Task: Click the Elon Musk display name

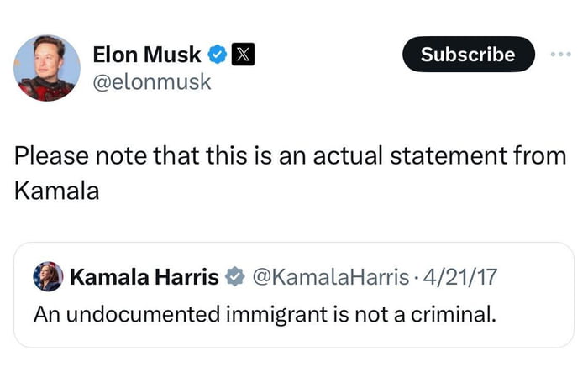Action: pos(147,55)
